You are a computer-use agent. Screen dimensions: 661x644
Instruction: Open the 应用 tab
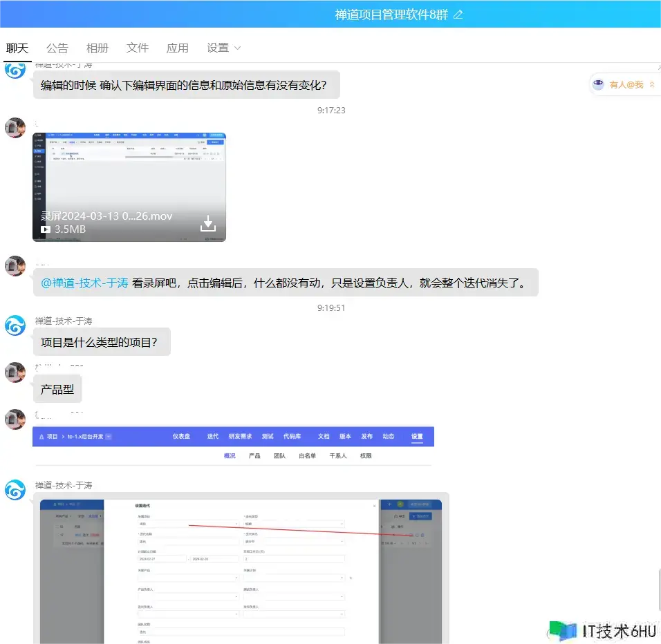click(178, 48)
